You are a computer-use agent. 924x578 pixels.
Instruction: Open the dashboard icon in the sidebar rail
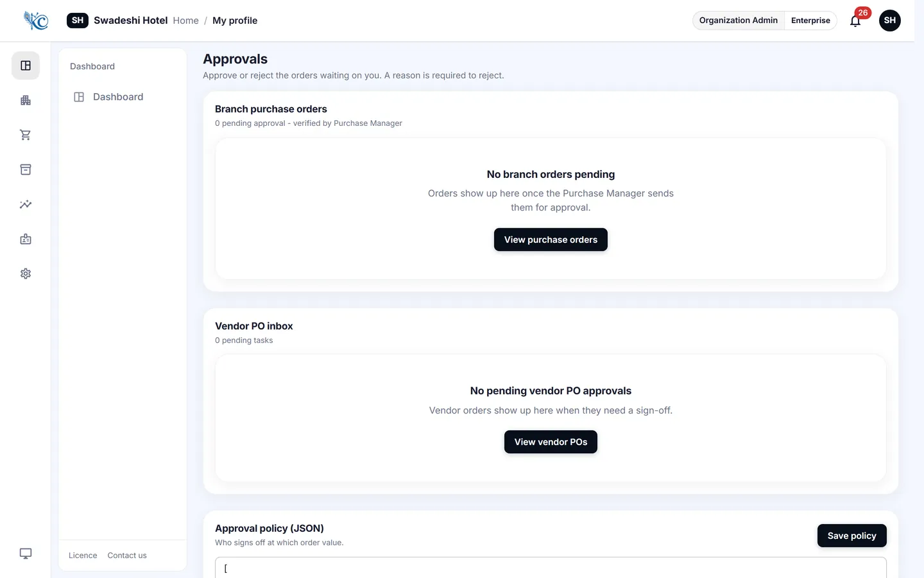[x=26, y=66]
